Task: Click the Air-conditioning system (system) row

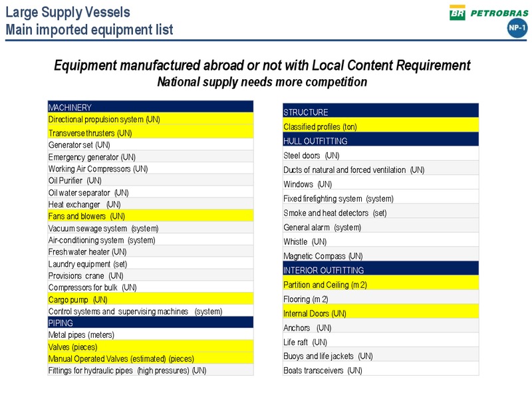Action: 150,239
